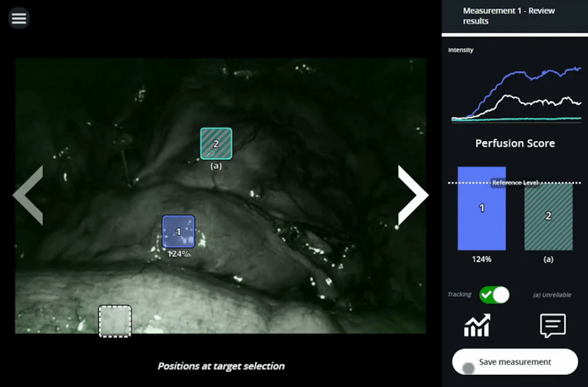588x387 pixels.
Task: Click the intensity curve graph
Action: (516, 94)
